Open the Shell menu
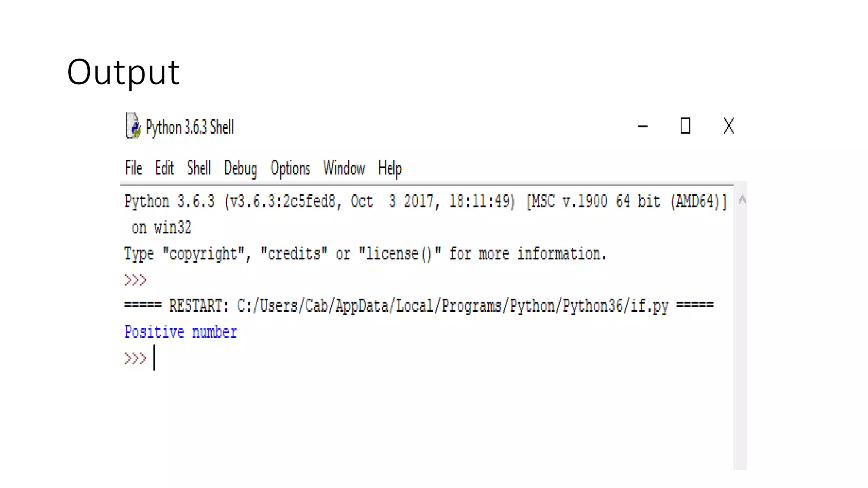Image resolution: width=868 pixels, height=488 pixels. pos(199,168)
